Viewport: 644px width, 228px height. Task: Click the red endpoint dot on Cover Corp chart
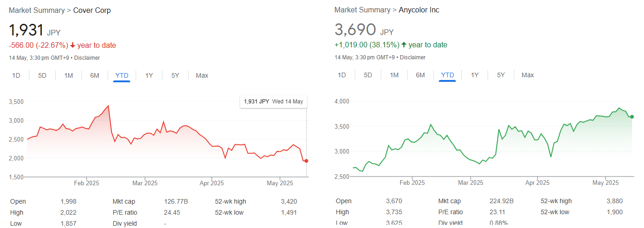(x=306, y=161)
